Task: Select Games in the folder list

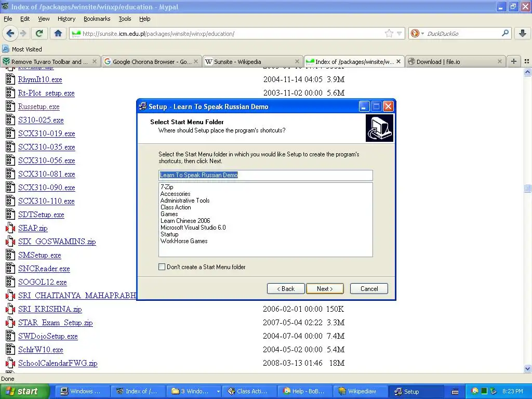Action: (x=169, y=214)
